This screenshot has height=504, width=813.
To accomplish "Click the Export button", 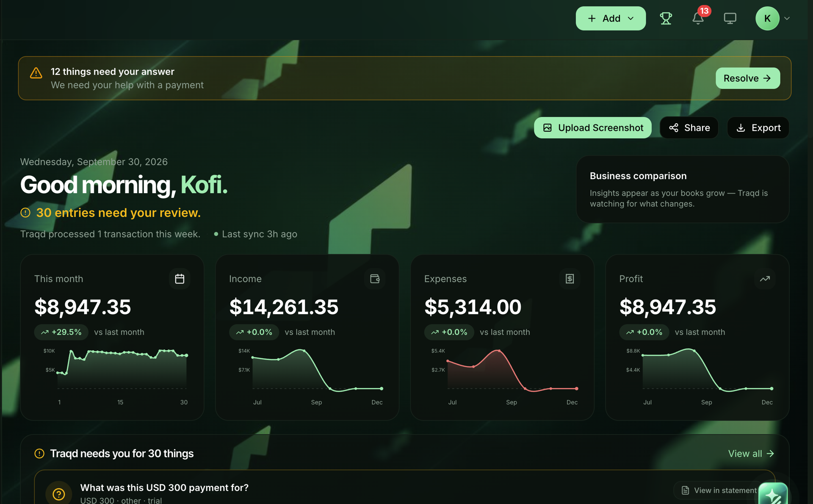I will [x=758, y=127].
